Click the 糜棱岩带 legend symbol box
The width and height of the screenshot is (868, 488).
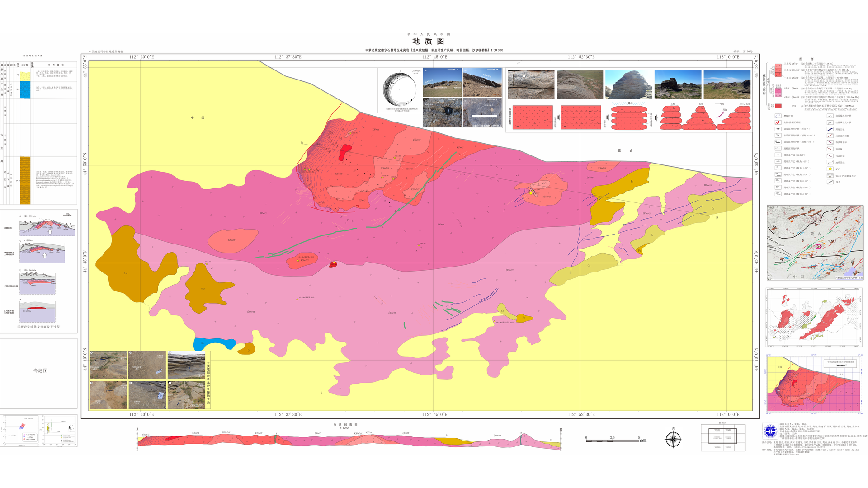click(778, 116)
